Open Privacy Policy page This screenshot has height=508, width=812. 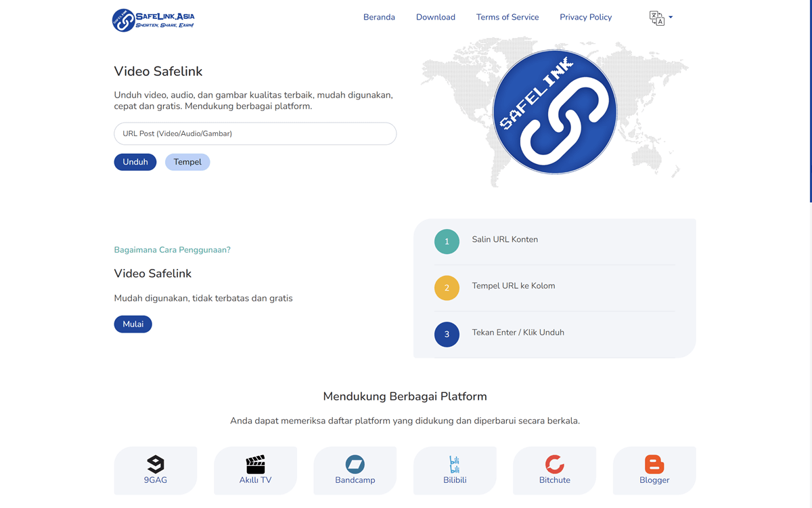[x=585, y=17]
